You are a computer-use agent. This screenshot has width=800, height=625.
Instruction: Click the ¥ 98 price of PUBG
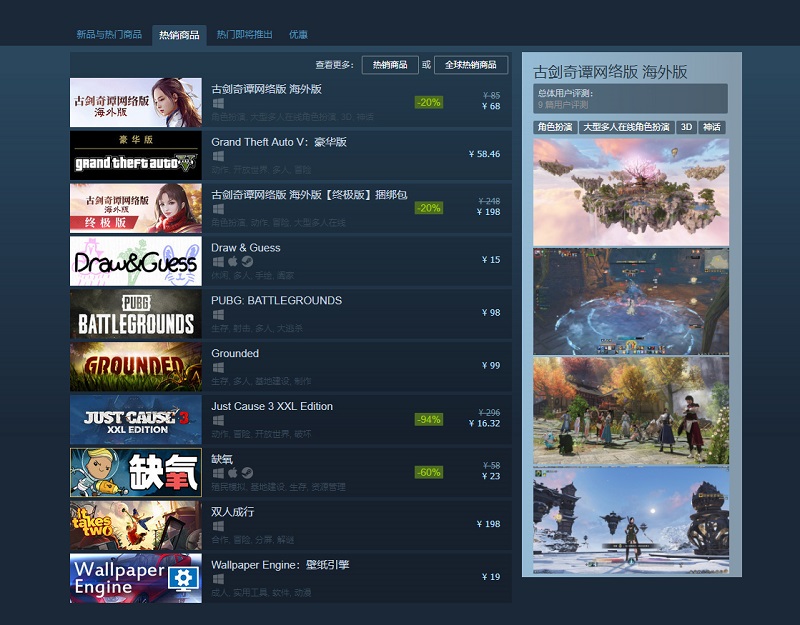pyautogui.click(x=491, y=313)
